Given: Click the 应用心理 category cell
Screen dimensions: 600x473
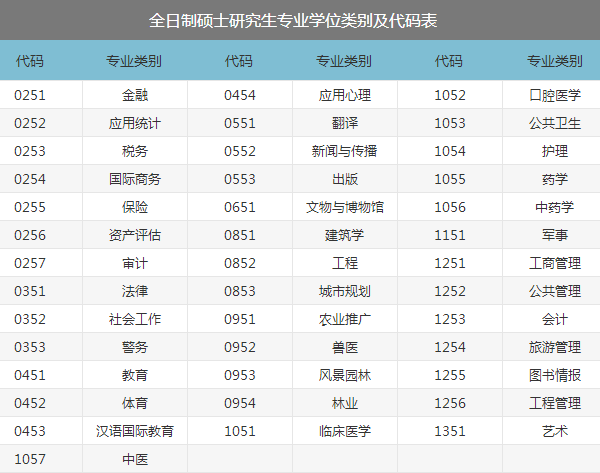Looking at the screenshot, I should 344,96.
